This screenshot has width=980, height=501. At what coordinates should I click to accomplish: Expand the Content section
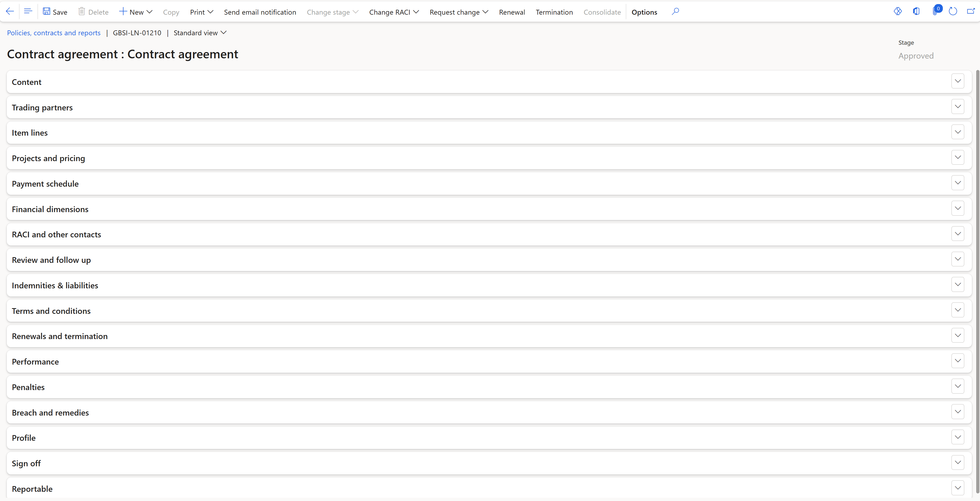pos(958,81)
